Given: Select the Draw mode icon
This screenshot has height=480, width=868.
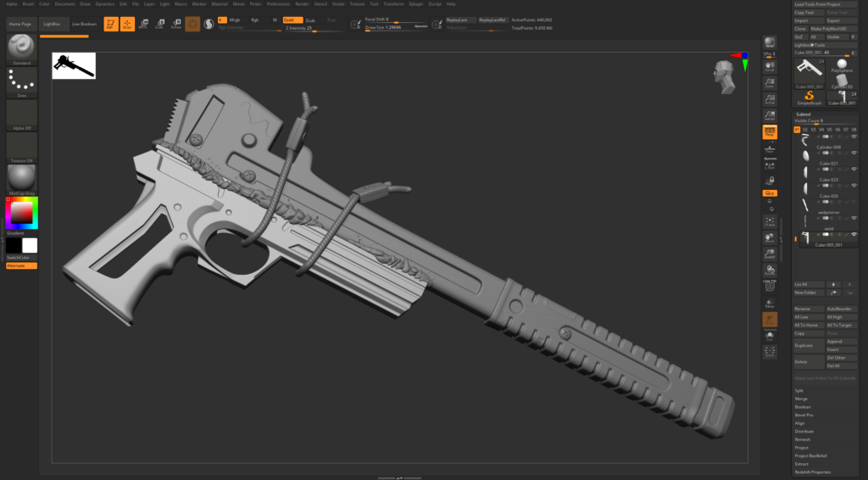Looking at the screenshot, I should [x=127, y=24].
